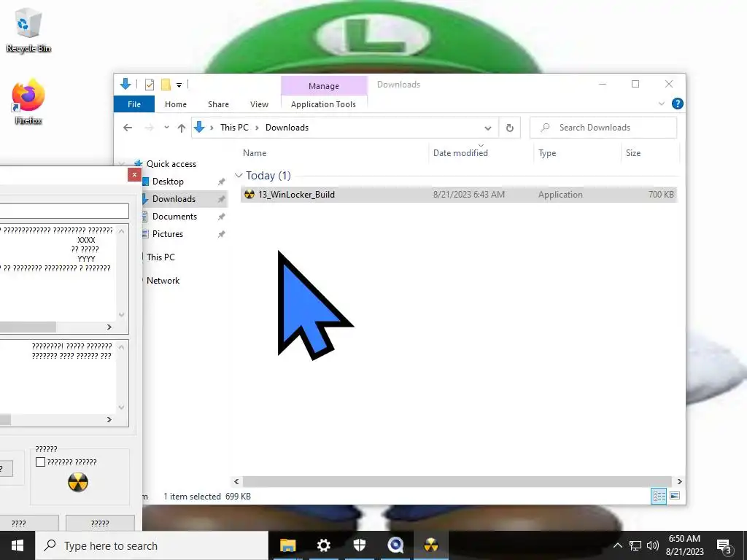This screenshot has width=747, height=560.
Task: Open Windows Security shield on taskbar
Action: point(360,545)
